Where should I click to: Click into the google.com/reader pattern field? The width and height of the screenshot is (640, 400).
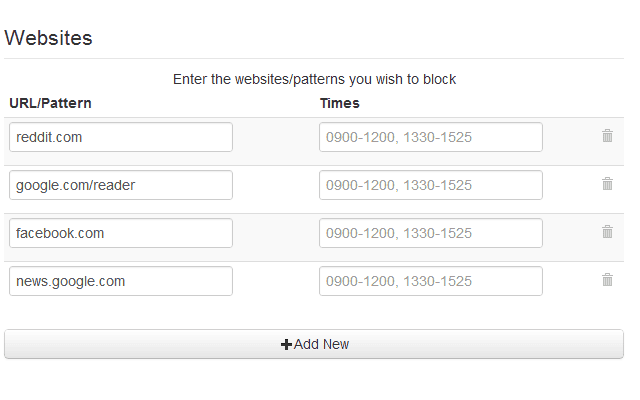121,185
